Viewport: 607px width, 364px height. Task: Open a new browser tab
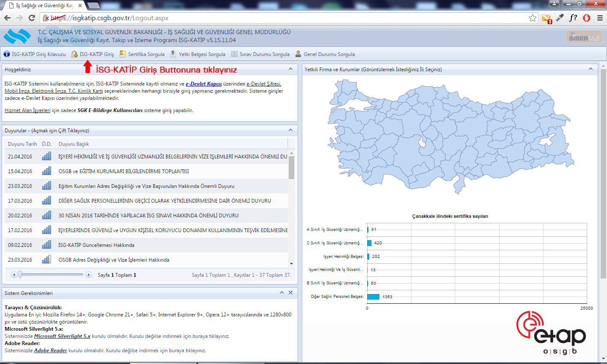pos(93,5)
